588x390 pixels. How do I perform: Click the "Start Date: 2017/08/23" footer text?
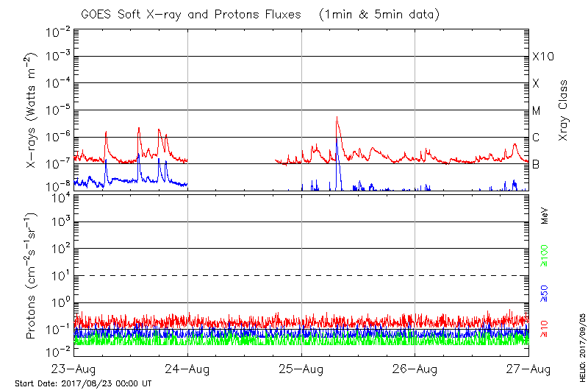pyautogui.click(x=83, y=383)
